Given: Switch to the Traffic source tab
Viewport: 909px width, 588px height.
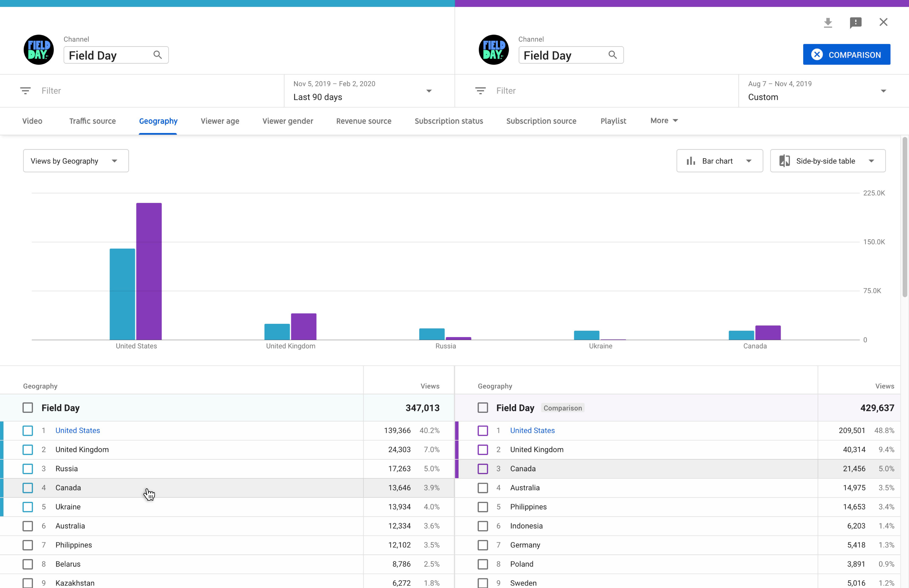Looking at the screenshot, I should click(x=92, y=121).
